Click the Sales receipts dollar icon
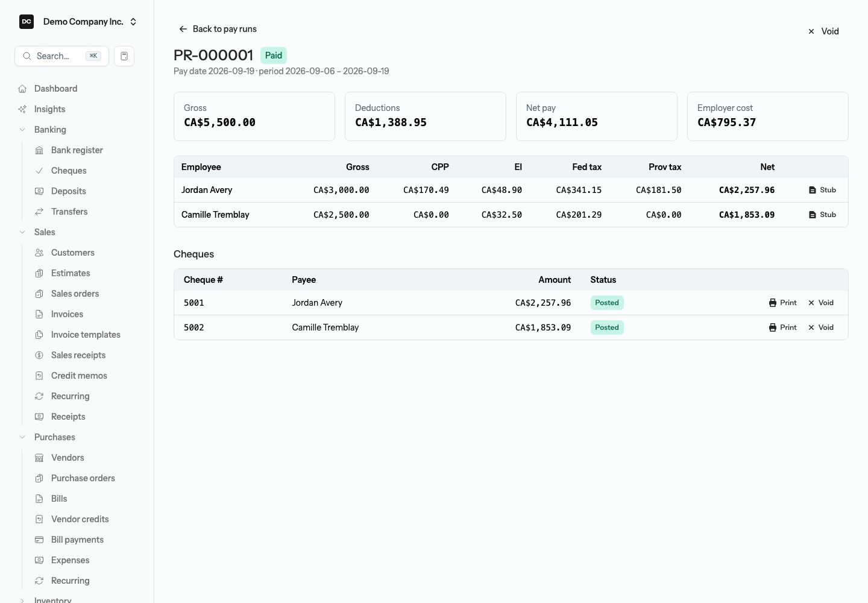The height and width of the screenshot is (603, 868). [x=39, y=355]
